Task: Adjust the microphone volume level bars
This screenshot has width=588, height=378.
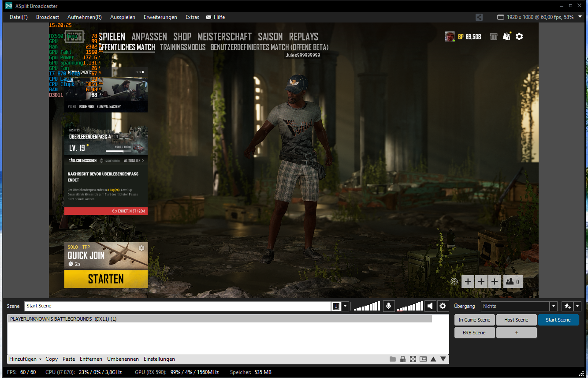Action: pyautogui.click(x=367, y=306)
